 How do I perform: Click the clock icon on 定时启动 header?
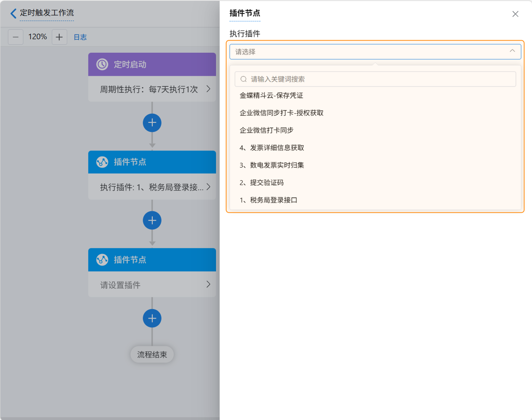[x=102, y=64]
